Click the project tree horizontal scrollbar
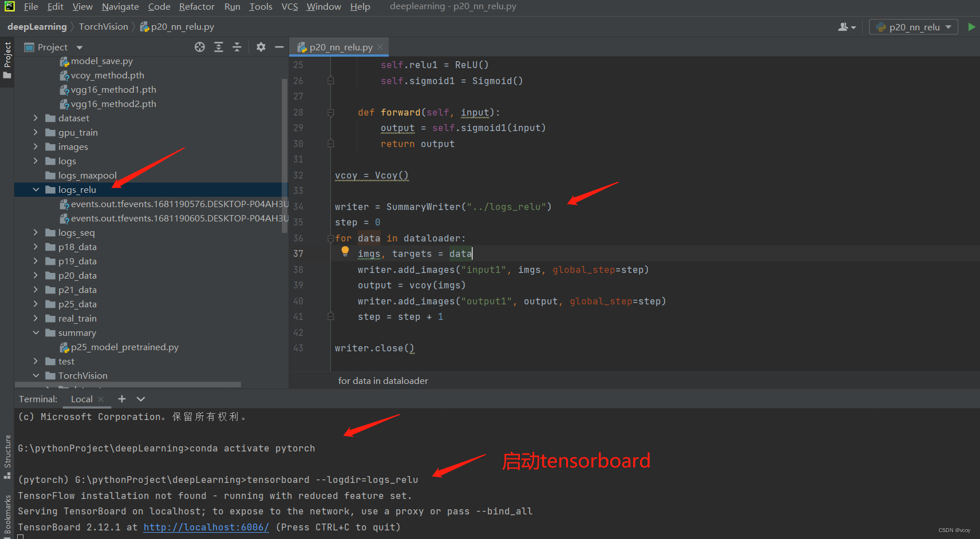The width and height of the screenshot is (980, 539). coord(128,385)
